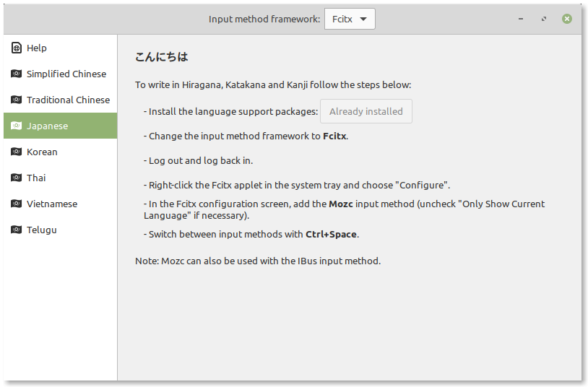Switch to Simplified Chinese section

coord(66,74)
